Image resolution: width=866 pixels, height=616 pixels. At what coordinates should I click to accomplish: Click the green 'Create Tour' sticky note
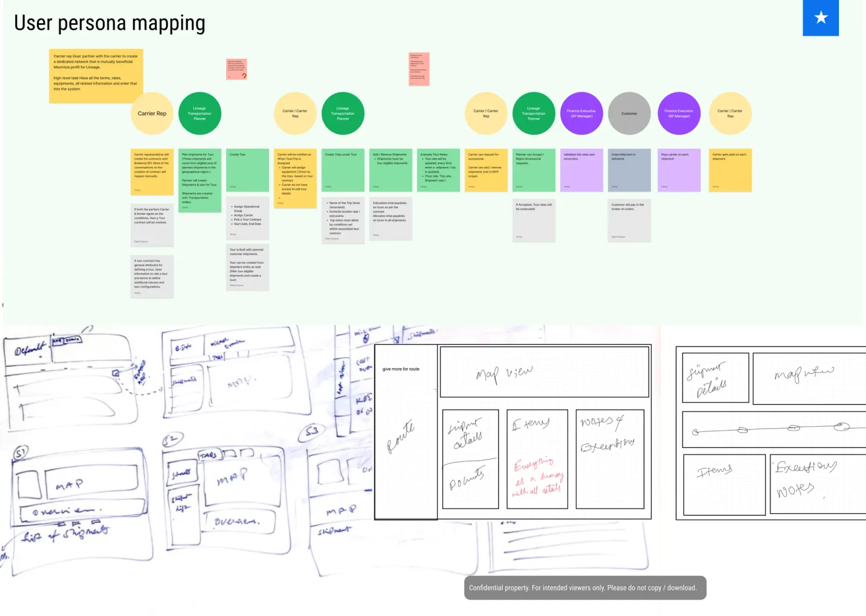pos(247,170)
